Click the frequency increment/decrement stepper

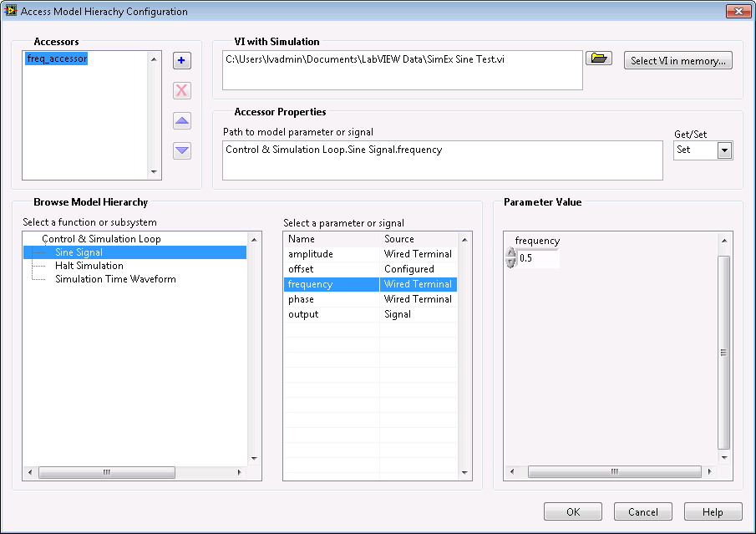click(510, 258)
